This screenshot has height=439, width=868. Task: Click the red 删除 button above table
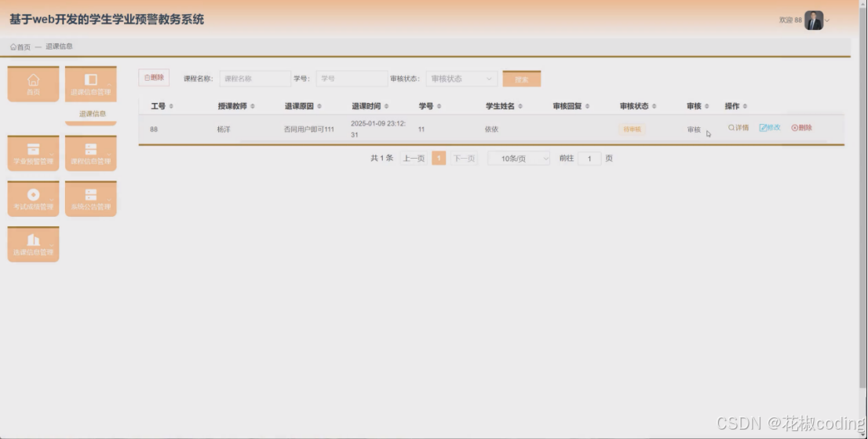tap(154, 78)
